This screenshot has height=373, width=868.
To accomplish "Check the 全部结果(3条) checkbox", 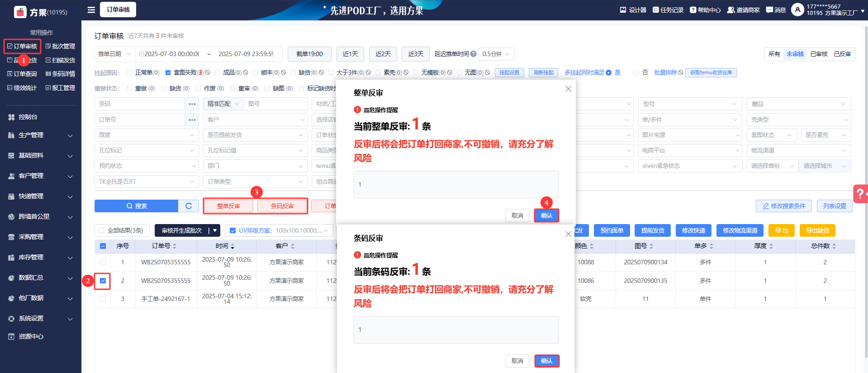I will [x=101, y=230].
